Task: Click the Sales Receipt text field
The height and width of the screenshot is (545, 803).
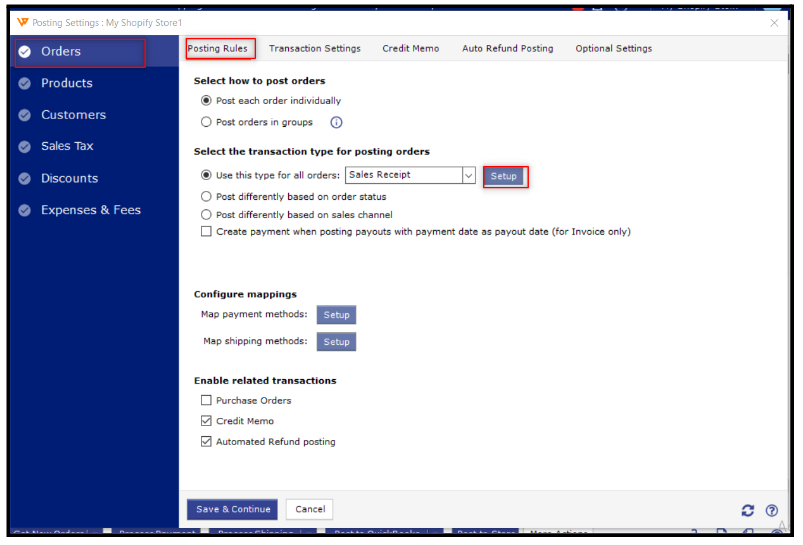Action: click(404, 175)
